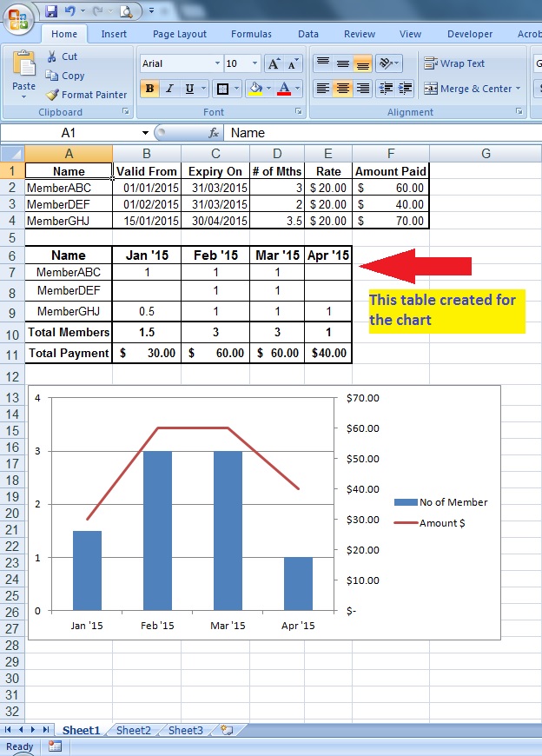Click into the formula bar showing Name
Image resolution: width=542 pixels, height=756 pixels.
point(384,133)
